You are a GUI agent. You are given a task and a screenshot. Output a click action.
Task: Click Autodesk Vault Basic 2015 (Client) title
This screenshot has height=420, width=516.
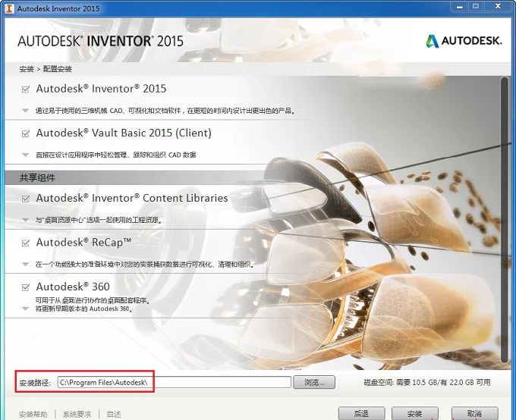124,133
